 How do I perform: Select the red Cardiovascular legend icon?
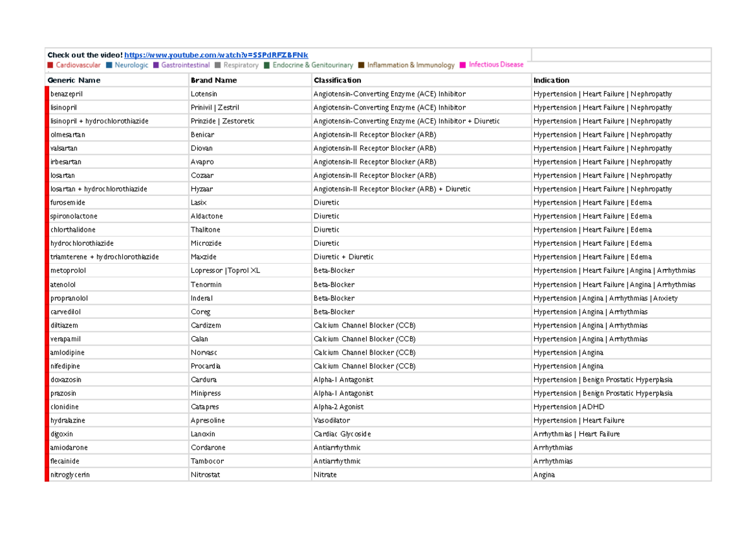click(50, 65)
